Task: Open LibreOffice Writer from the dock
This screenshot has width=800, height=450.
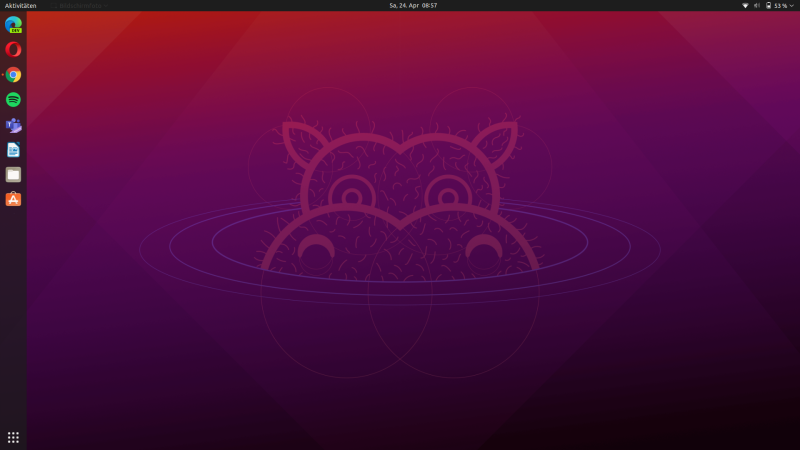Action: tap(13, 149)
